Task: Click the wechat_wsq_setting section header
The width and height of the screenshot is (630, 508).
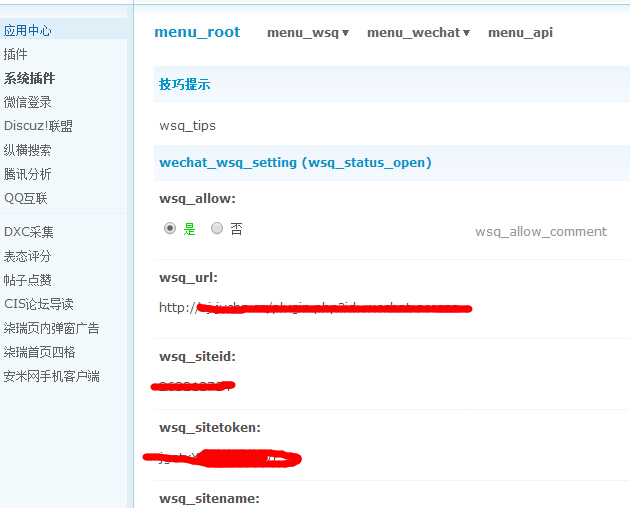Action: [x=295, y=163]
